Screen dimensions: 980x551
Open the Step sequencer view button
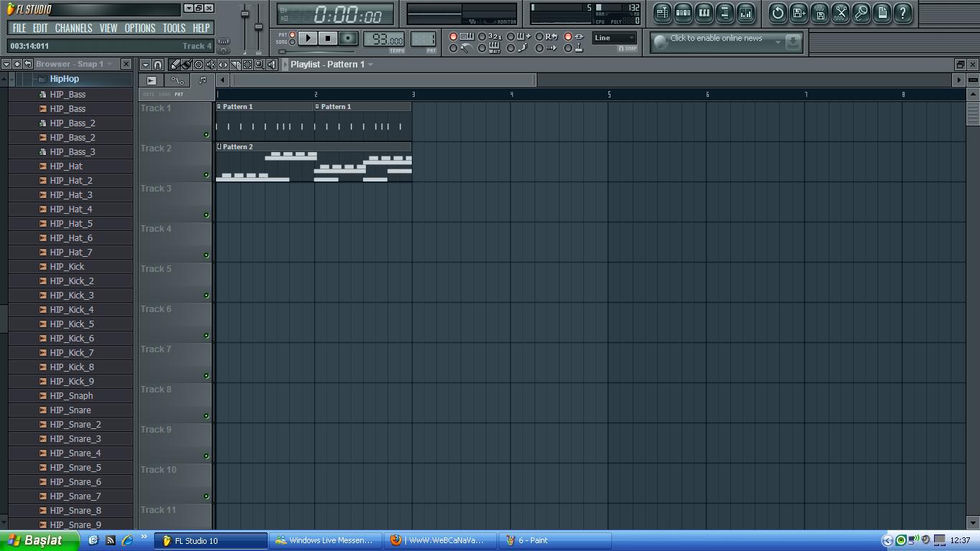point(683,13)
